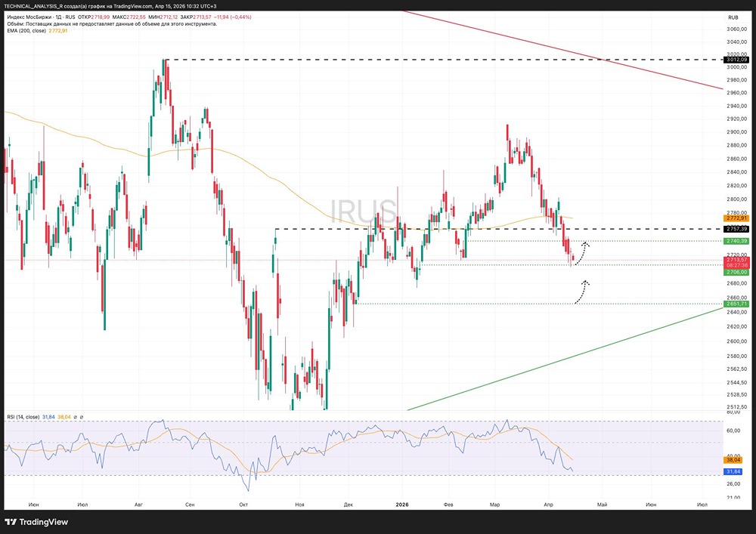
Task: Click the МИН value 2712,12
Action: point(168,17)
